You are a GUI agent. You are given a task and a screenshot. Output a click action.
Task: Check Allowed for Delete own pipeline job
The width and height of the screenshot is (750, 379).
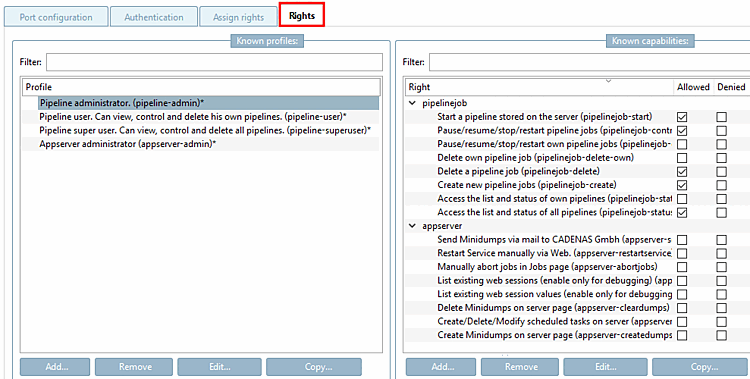tap(682, 158)
